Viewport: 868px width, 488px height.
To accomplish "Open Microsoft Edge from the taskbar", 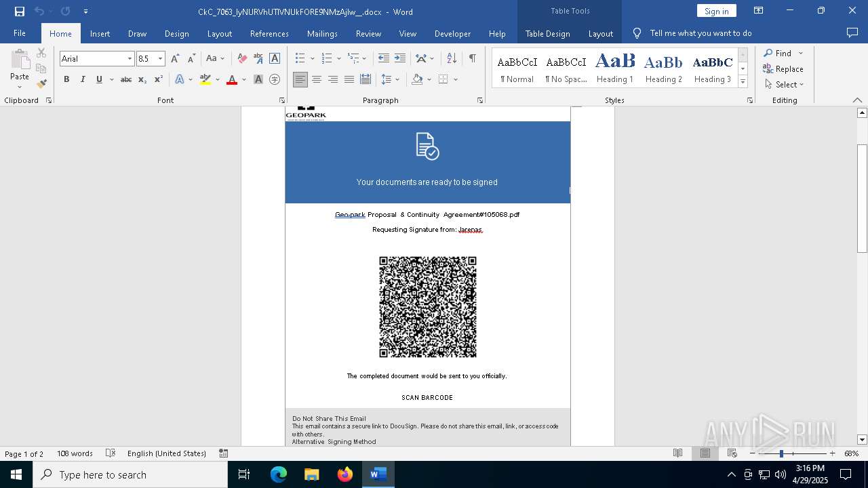I will pyautogui.click(x=279, y=474).
